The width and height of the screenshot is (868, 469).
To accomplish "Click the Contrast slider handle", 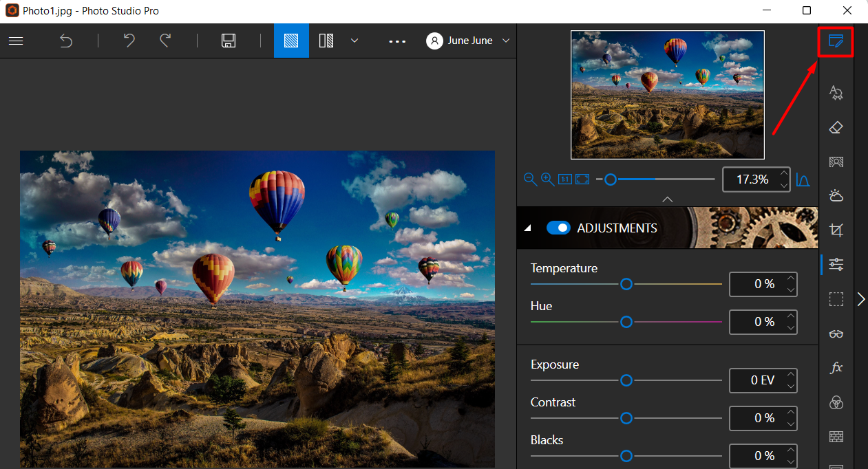I will [x=626, y=417].
